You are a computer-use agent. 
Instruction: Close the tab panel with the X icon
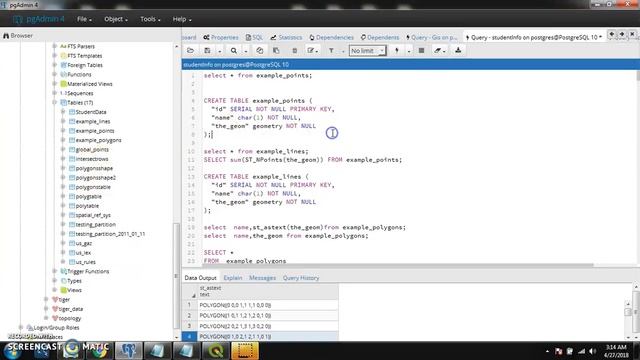632,35
